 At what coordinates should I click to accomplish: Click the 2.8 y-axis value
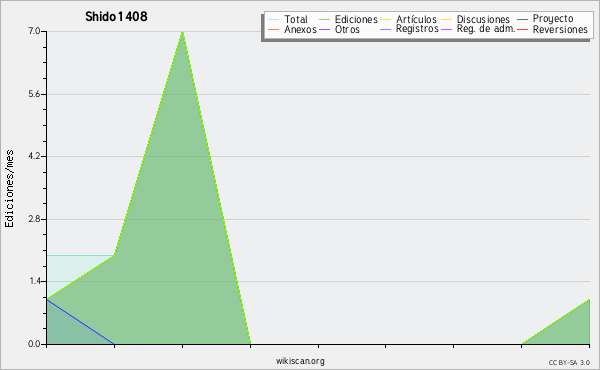tap(34, 219)
